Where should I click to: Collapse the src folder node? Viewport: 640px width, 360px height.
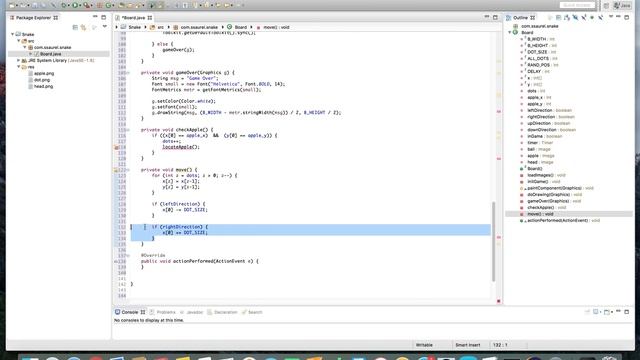point(19,41)
